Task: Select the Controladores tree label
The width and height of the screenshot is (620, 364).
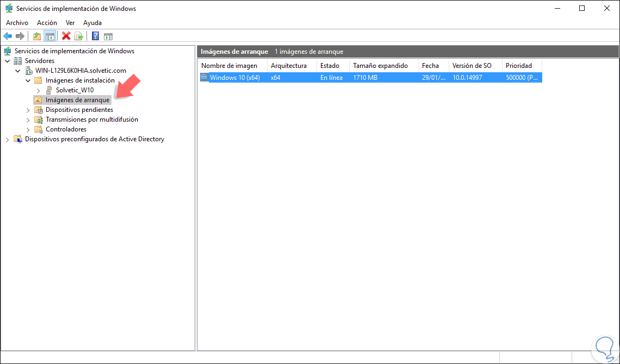Action: click(66, 129)
